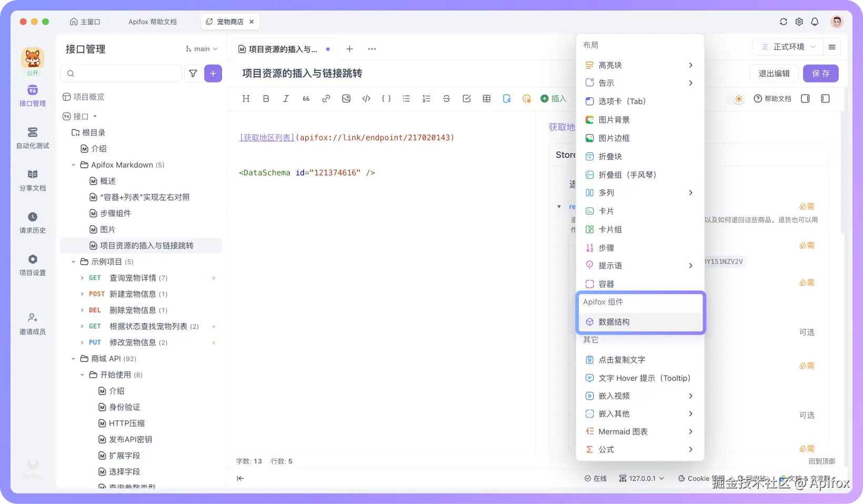Image resolution: width=863 pixels, height=504 pixels.
Task: Expand the PUT 修改宠物信息 endpoint
Action: tap(82, 342)
